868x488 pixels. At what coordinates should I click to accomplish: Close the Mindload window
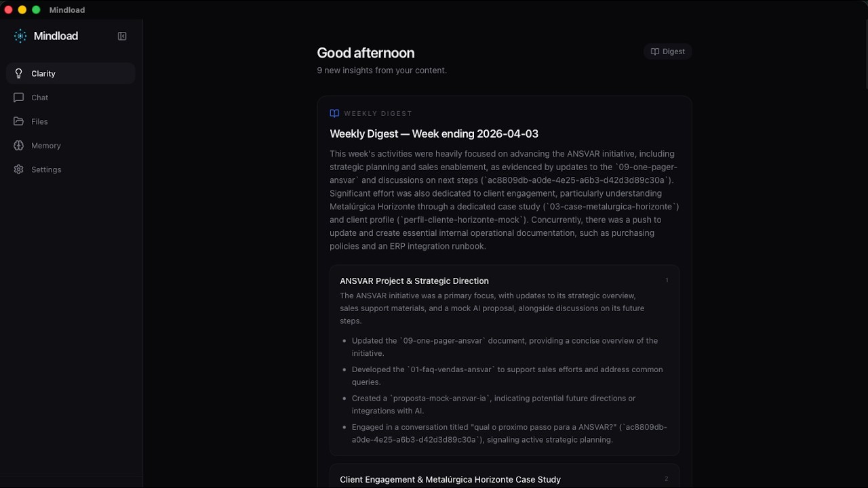point(9,10)
